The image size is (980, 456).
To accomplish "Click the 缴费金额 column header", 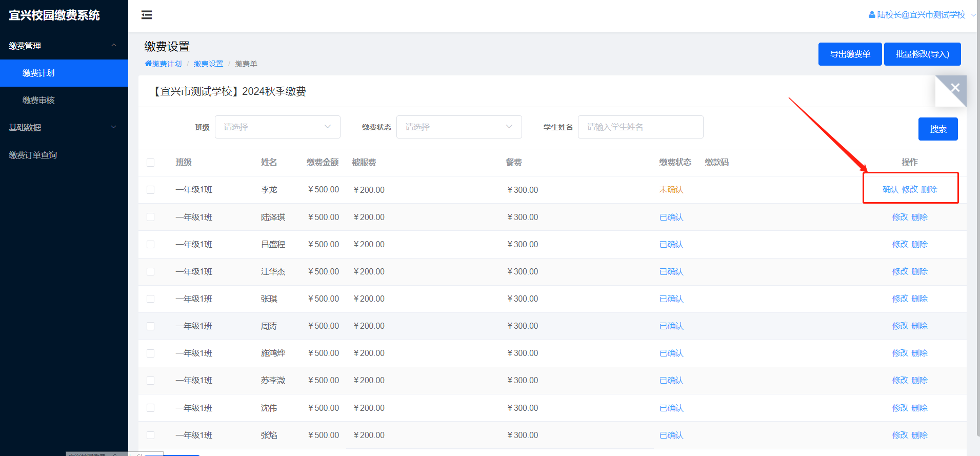I will (323, 162).
